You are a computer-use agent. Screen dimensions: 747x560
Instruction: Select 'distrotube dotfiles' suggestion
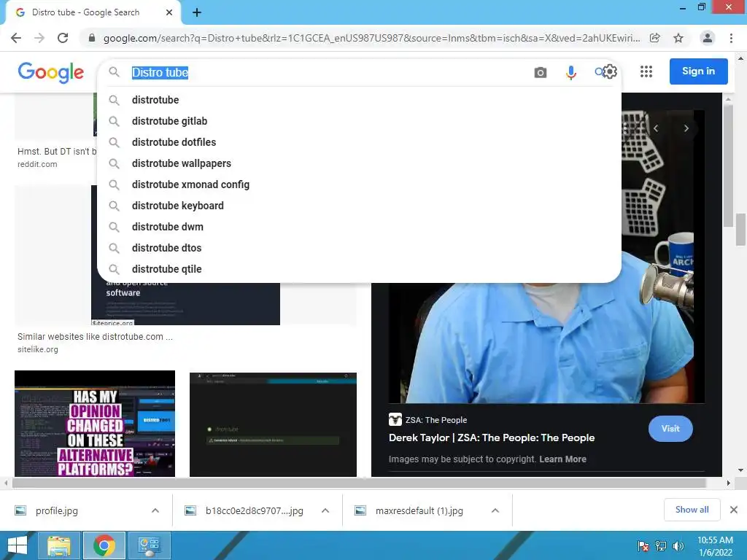[359, 142]
